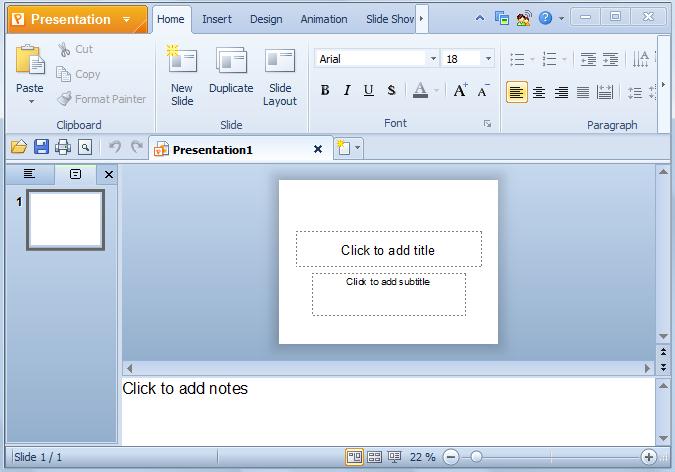Open the help question mark
This screenshot has height=472, width=675.
click(x=545, y=18)
